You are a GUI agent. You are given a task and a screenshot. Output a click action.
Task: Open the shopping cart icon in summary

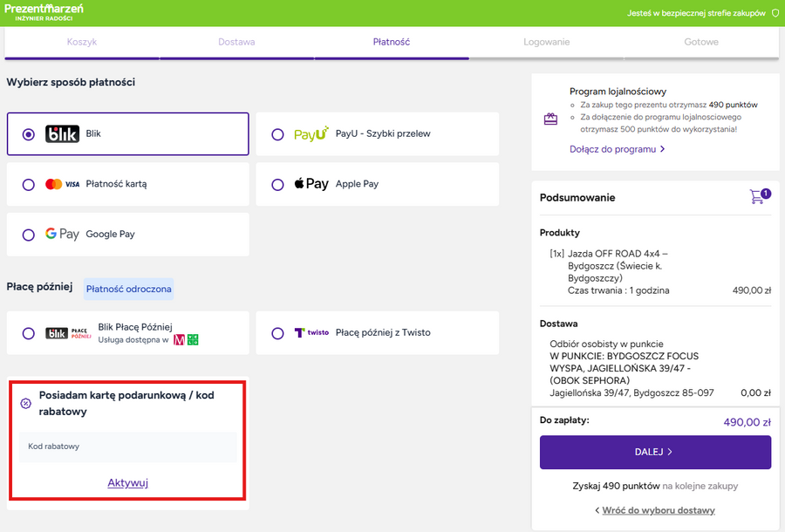(758, 197)
